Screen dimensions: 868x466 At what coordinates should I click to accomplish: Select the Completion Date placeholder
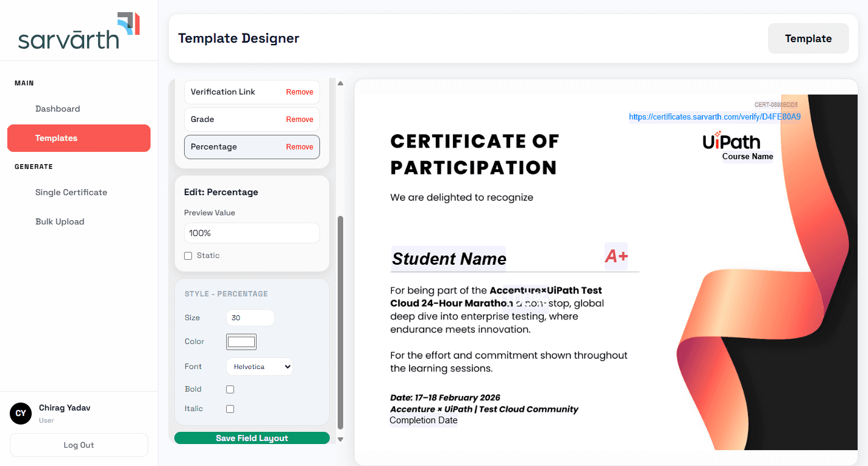pos(424,420)
